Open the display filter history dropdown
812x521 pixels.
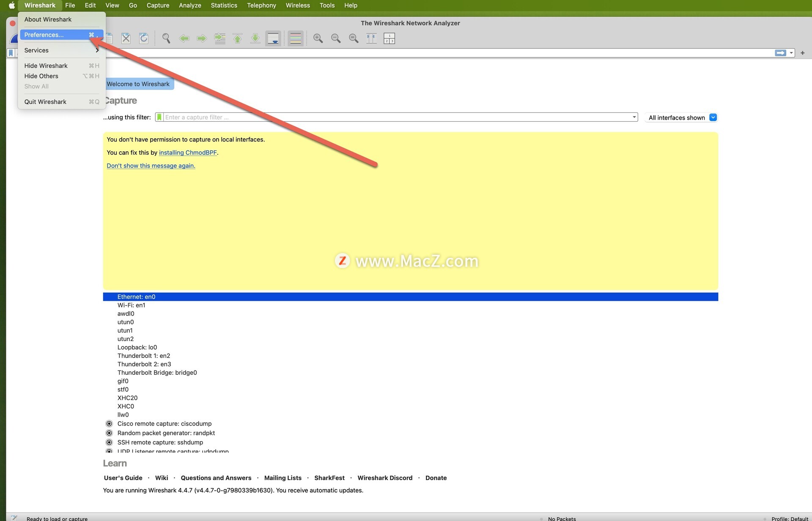click(791, 53)
